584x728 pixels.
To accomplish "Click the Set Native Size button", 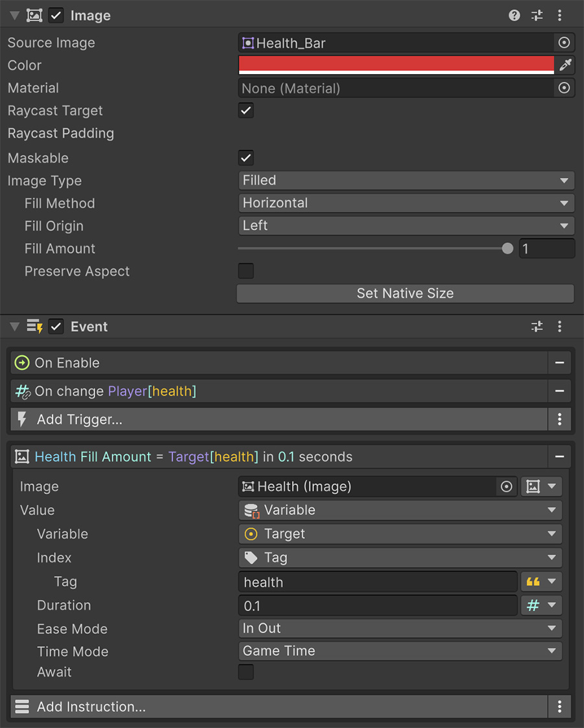I will coord(406,294).
